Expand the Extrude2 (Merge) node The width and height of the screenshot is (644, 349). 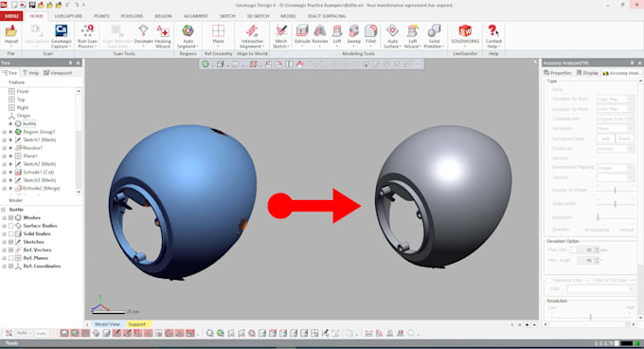pyautogui.click(x=5, y=189)
